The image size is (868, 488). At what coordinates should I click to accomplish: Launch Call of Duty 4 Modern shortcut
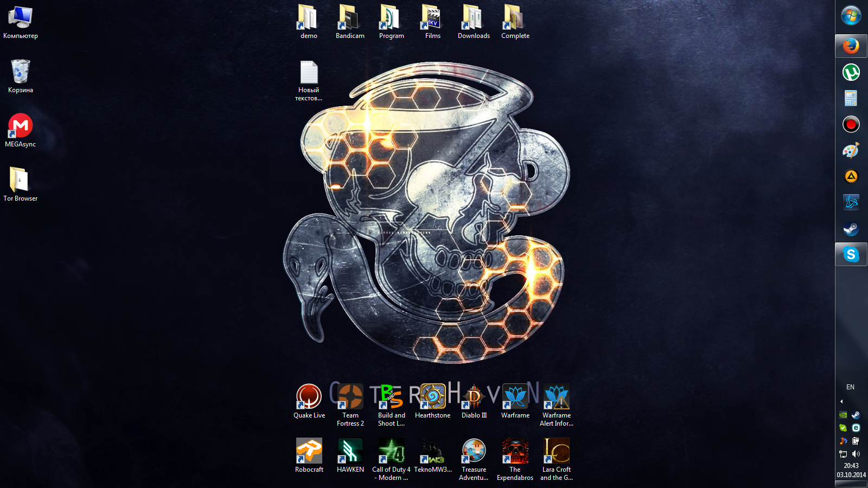pos(391,460)
